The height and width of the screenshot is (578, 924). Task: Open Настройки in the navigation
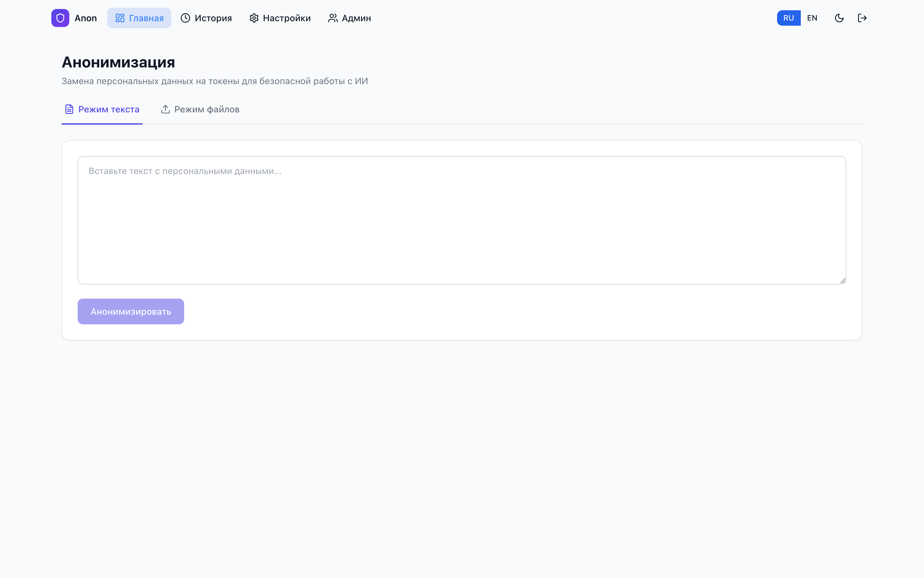[x=280, y=18]
